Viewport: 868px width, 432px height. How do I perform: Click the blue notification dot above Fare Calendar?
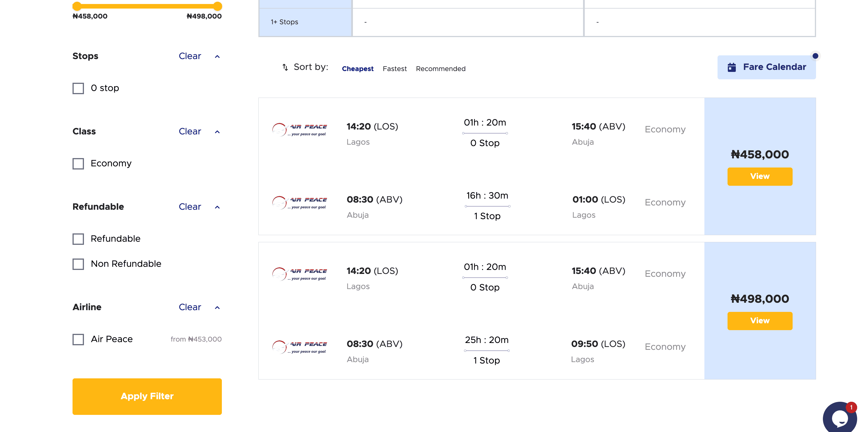815,56
